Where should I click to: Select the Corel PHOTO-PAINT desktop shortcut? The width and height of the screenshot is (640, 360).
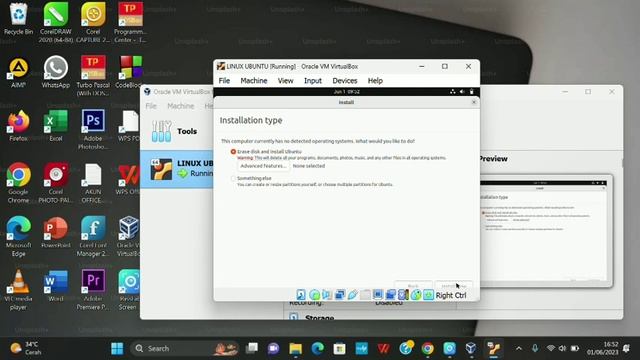point(56,183)
